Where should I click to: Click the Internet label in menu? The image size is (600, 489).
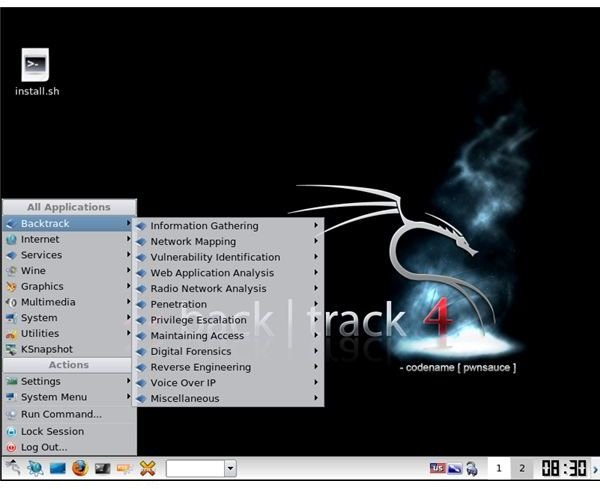(x=40, y=240)
